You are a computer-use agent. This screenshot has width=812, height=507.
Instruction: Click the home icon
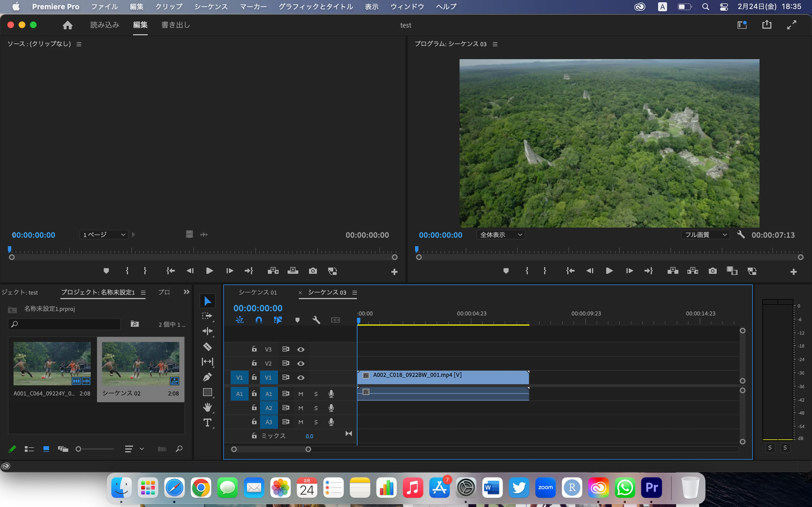pyautogui.click(x=67, y=25)
